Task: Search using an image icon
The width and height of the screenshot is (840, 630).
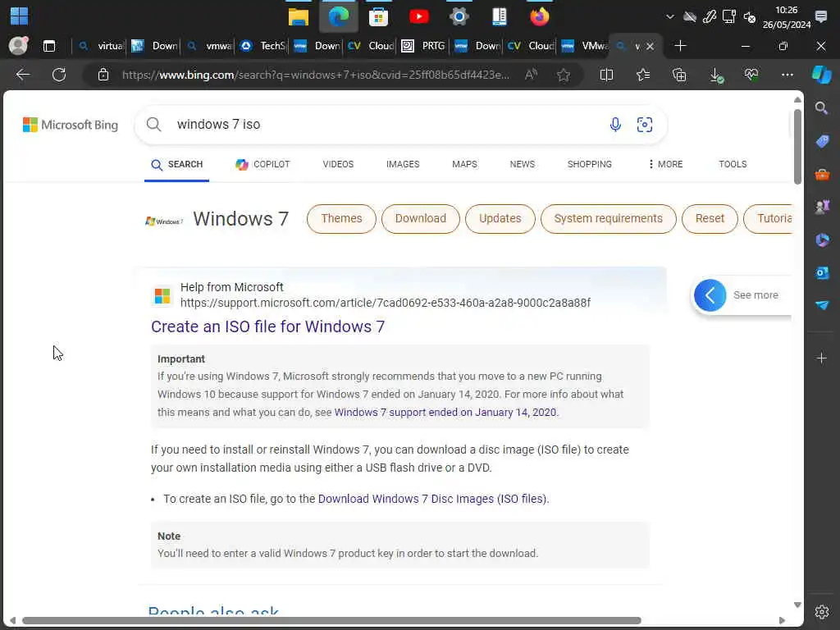Action: point(645,125)
